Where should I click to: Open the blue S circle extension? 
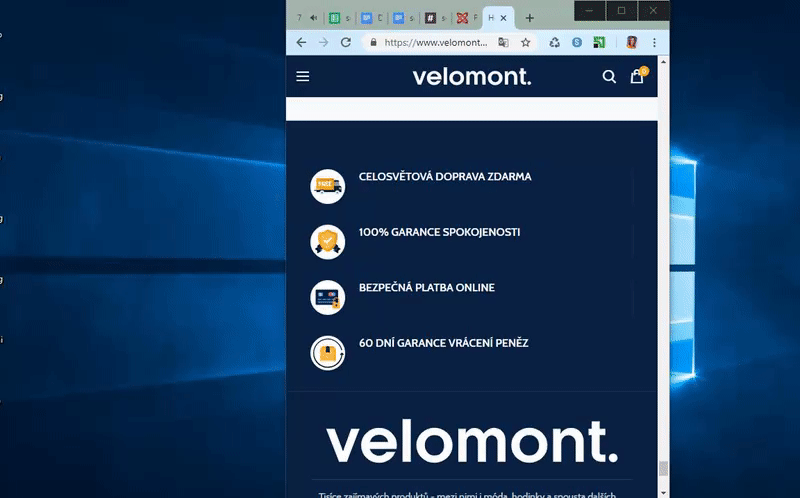tap(577, 42)
